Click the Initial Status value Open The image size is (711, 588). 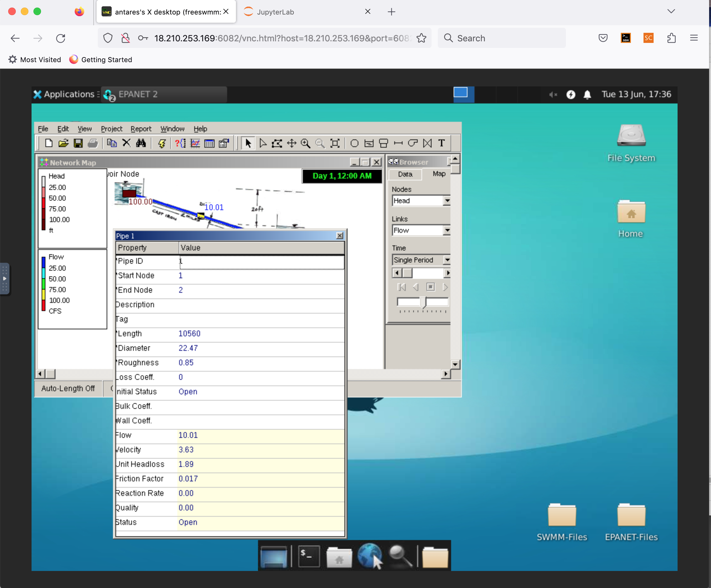(188, 392)
